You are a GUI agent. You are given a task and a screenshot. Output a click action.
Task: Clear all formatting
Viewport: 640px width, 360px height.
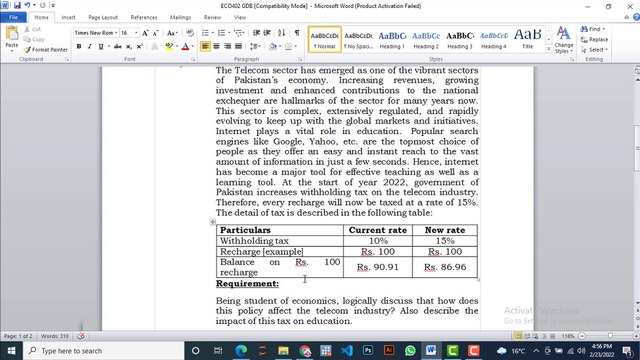[190, 33]
